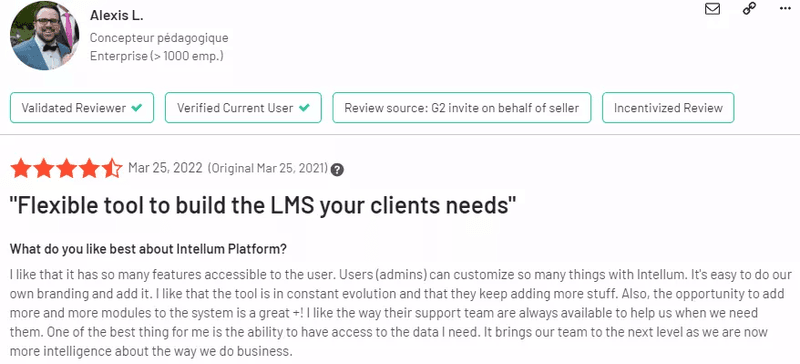800x364 pixels.
Task: Click the "Enterprise (> 1000 emp.)" text
Action: (157, 56)
